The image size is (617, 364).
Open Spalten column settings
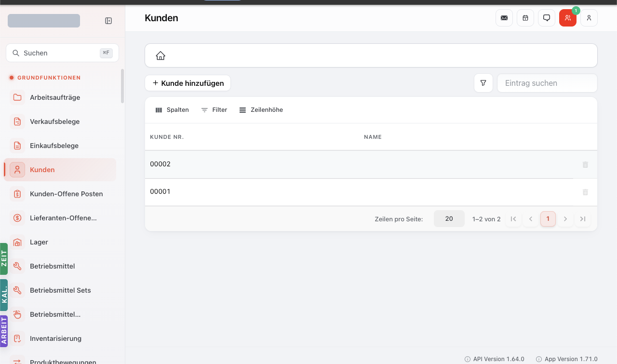pyautogui.click(x=172, y=110)
